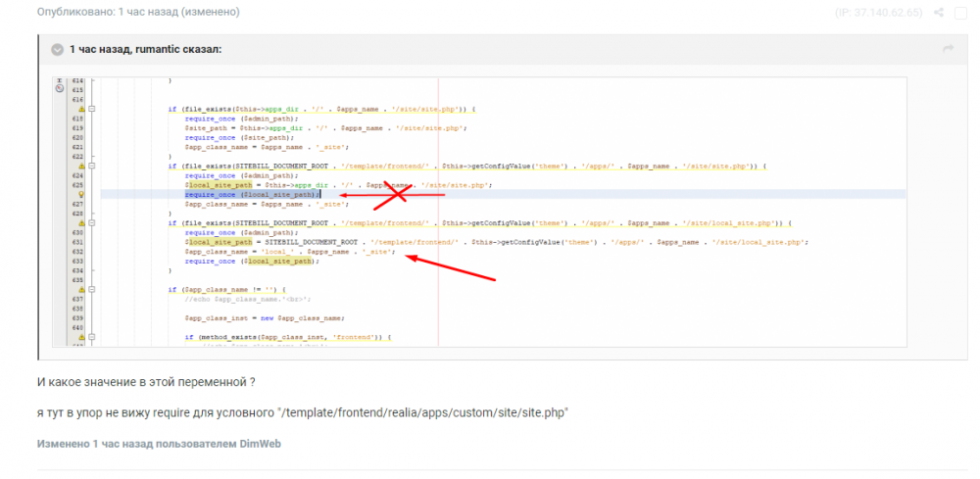Click the IP address 37.140.62.65

[x=877, y=13]
